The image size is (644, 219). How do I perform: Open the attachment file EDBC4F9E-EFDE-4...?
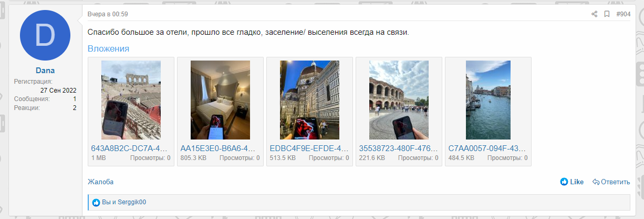coord(309,148)
